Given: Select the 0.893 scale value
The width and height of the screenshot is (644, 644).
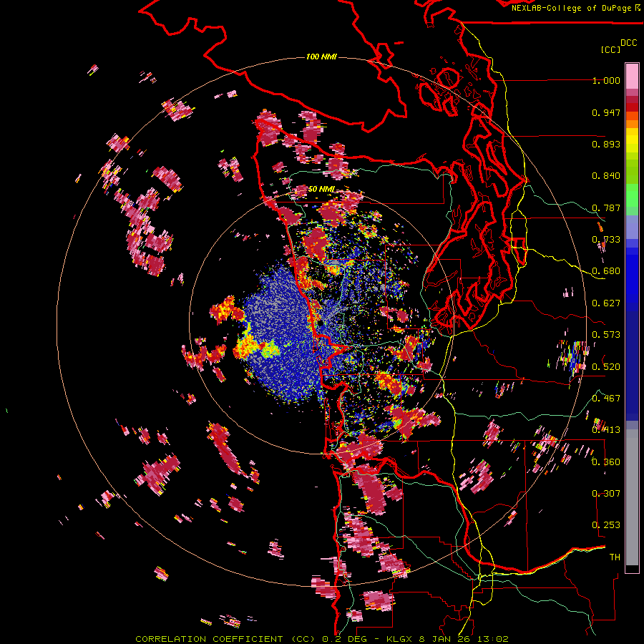Looking at the screenshot, I should [x=606, y=144].
